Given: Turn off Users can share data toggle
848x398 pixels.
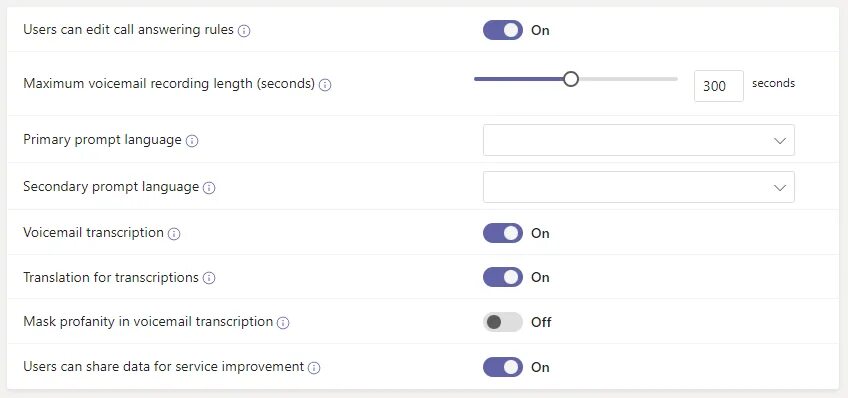Looking at the screenshot, I should point(503,367).
